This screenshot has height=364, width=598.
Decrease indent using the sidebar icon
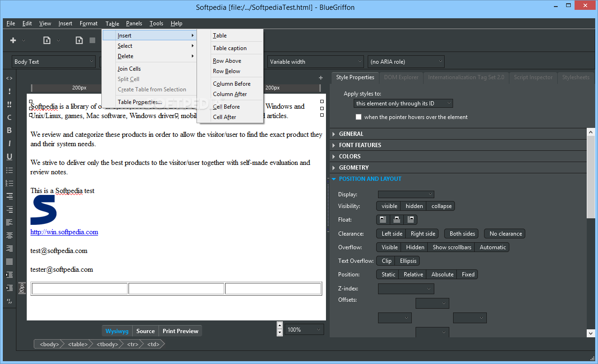(9, 288)
